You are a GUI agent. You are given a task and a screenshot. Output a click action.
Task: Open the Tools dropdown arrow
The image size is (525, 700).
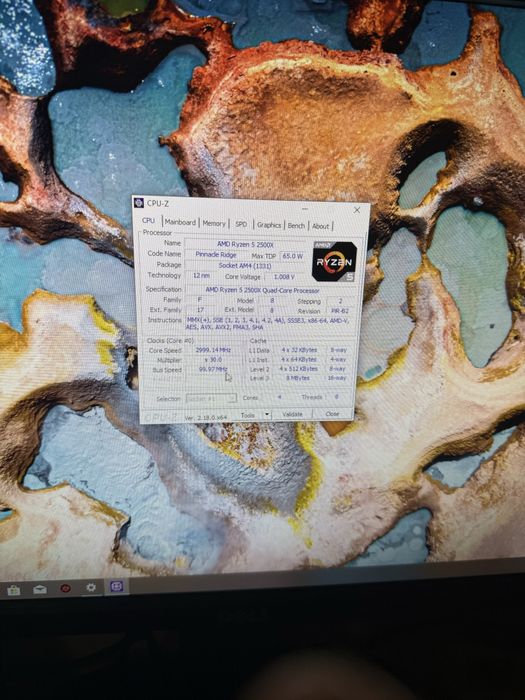tap(267, 415)
